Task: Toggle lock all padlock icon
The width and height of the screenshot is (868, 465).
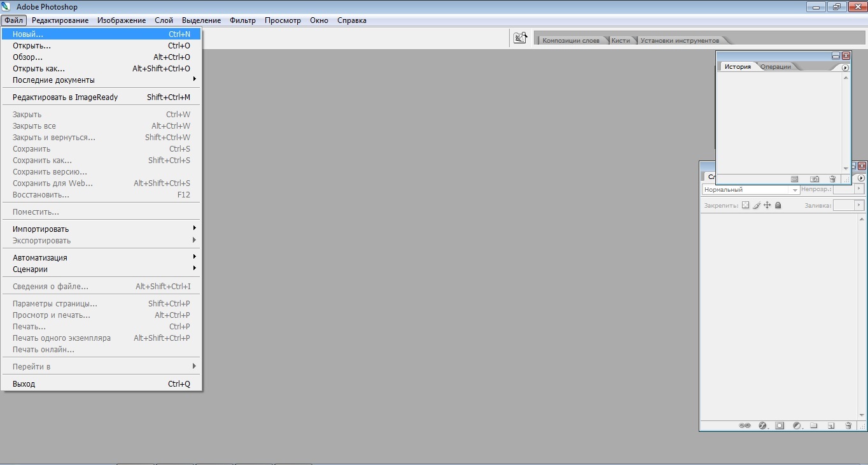Action: [x=778, y=205]
